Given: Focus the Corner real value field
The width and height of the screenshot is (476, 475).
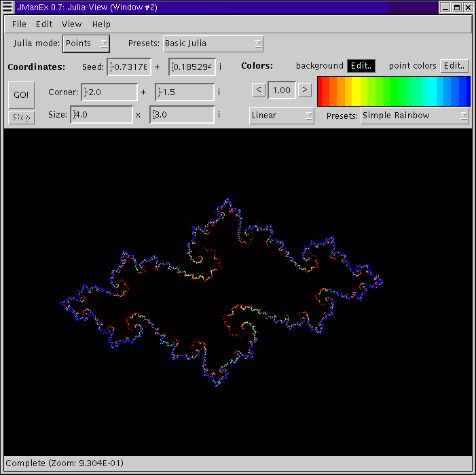Looking at the screenshot, I should [109, 92].
